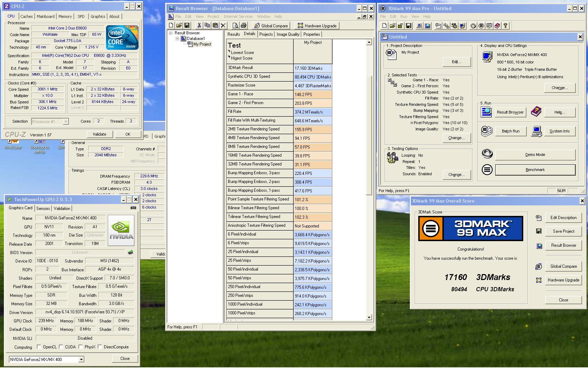Click Edit button in Project Description
This screenshot has width=588, height=368.
tap(456, 62)
